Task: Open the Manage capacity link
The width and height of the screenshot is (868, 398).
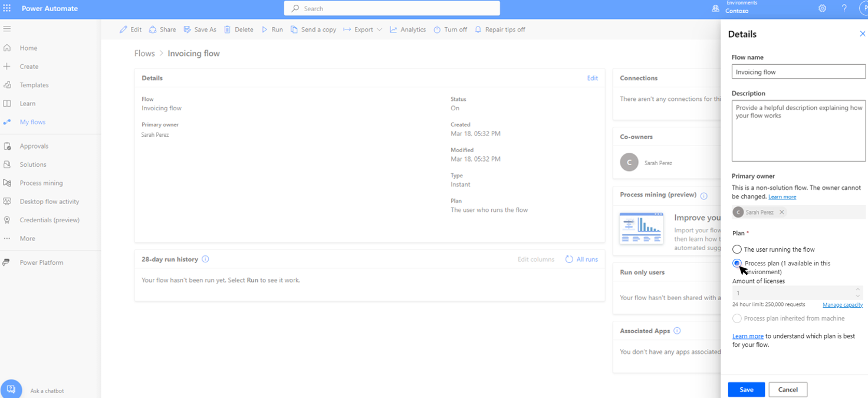Action: [843, 305]
